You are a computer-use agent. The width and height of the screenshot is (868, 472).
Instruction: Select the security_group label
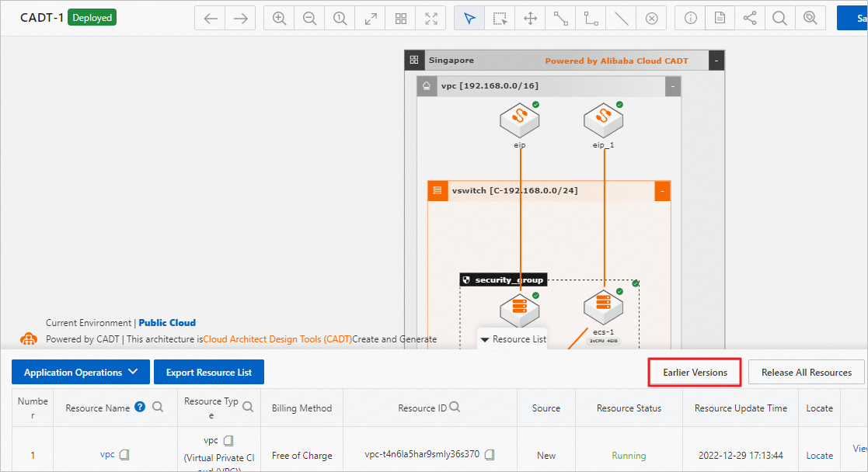tap(504, 280)
